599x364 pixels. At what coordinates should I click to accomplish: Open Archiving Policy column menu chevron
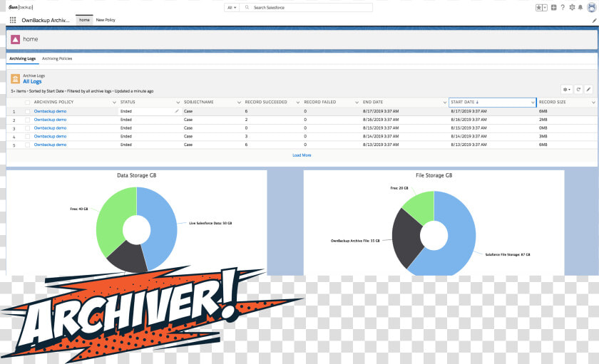(114, 103)
